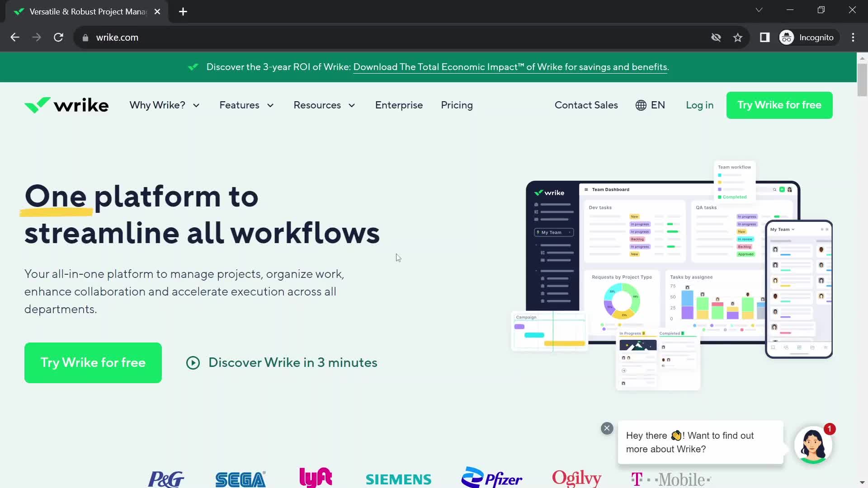This screenshot has height=488, width=868.
Task: Click the tab search chevron in title bar
Action: click(759, 10)
